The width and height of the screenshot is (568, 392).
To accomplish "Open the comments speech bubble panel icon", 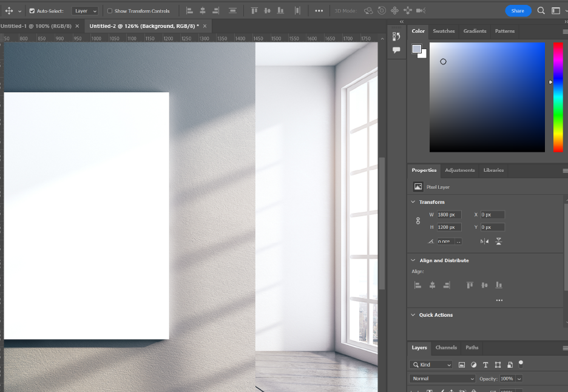I will [x=396, y=50].
